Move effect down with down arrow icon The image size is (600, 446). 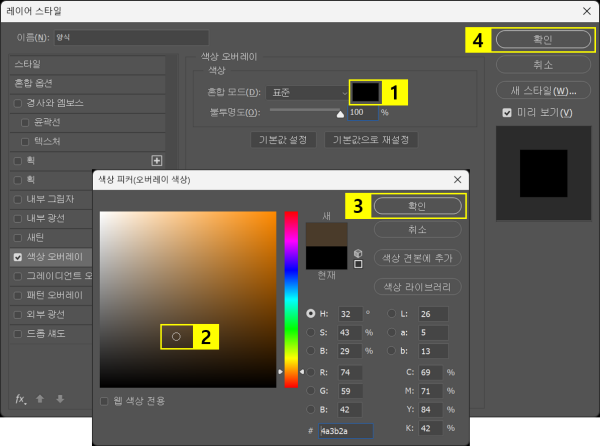coord(60,399)
